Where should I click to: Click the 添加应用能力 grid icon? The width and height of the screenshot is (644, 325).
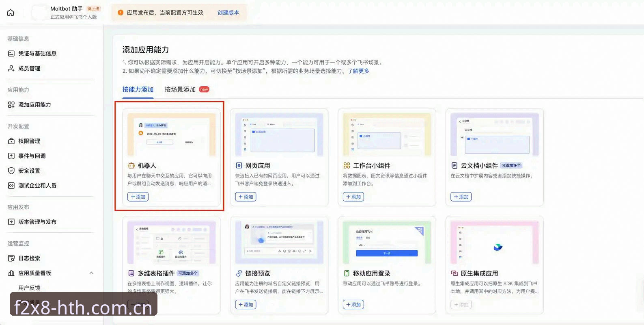(x=11, y=105)
